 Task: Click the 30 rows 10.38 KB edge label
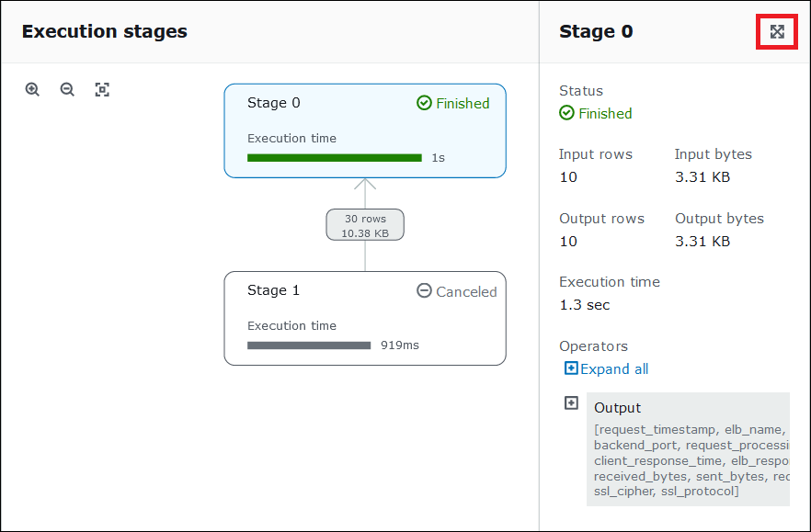pos(365,225)
